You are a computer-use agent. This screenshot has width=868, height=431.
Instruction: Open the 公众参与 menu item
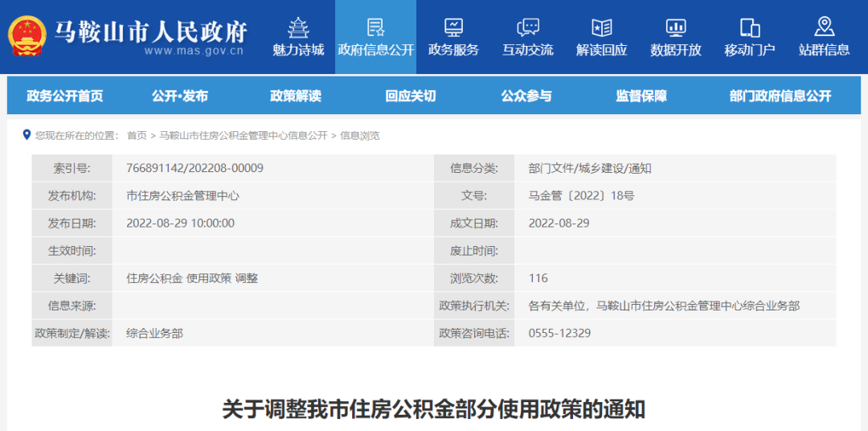[x=526, y=96]
